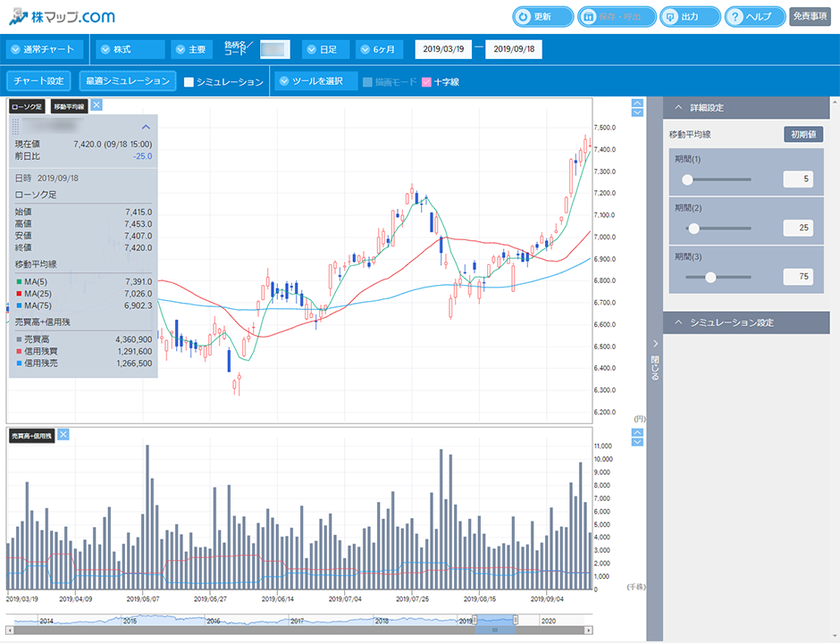Adjust the 期間(2) slider

coord(693,228)
